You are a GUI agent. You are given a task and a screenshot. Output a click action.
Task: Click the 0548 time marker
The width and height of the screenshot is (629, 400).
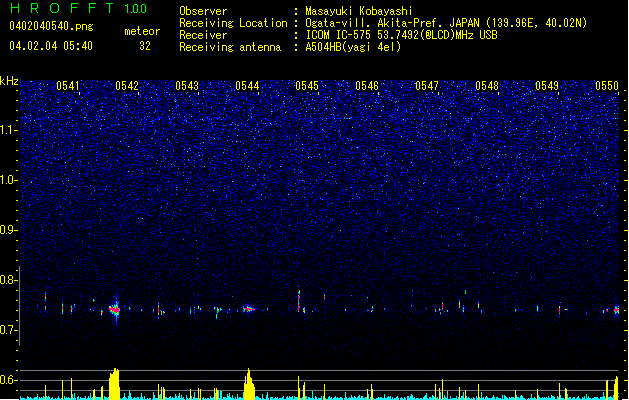tap(487, 86)
